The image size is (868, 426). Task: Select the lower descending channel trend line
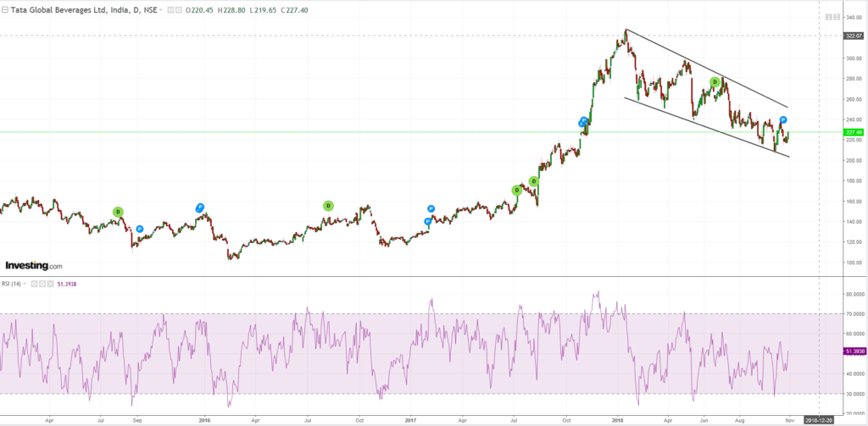click(706, 127)
